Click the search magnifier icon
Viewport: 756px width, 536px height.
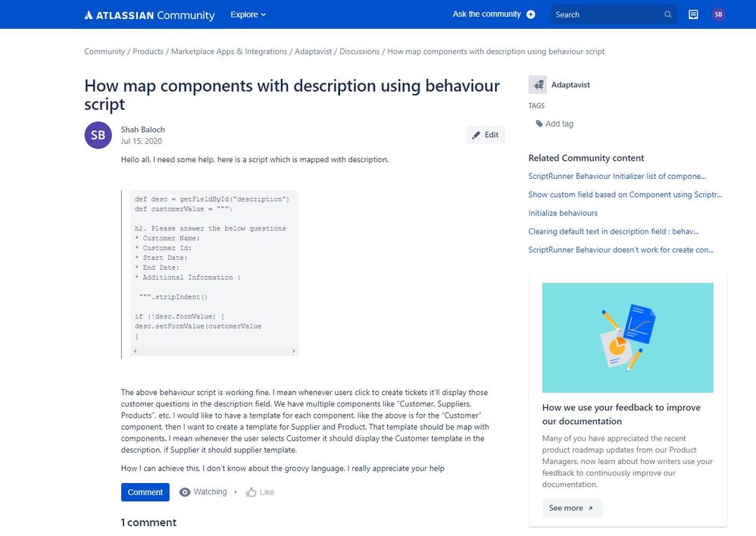(668, 14)
